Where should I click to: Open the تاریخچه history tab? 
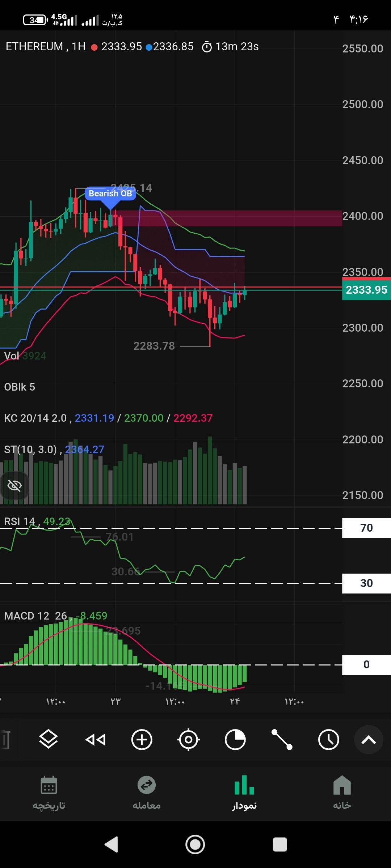49,792
